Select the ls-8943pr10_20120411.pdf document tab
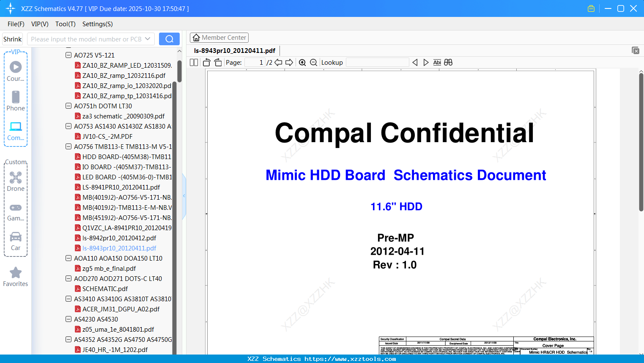Image resolution: width=644 pixels, height=363 pixels. [x=235, y=50]
